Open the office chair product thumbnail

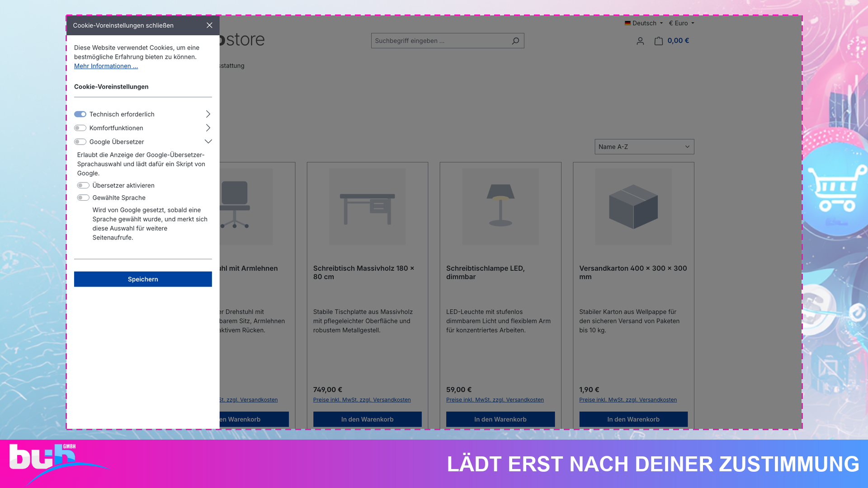pyautogui.click(x=246, y=207)
